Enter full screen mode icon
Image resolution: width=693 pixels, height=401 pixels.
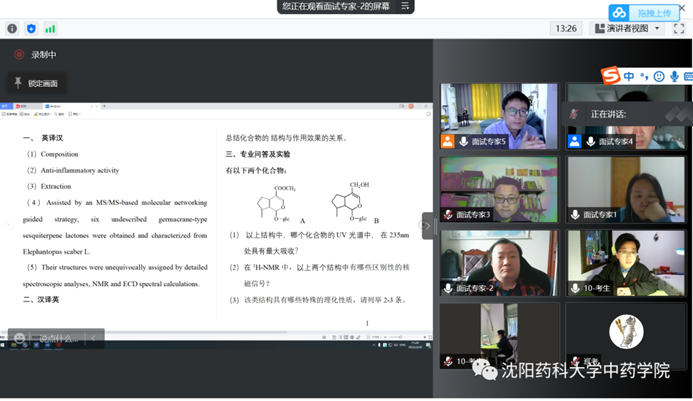(678, 29)
